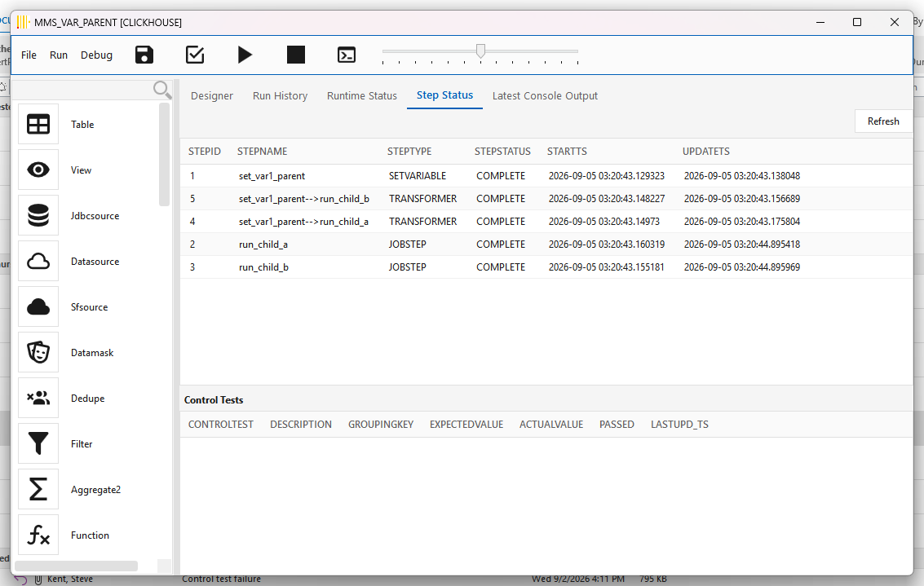Select the Function fx icon
The height and width of the screenshot is (586, 924).
coord(38,535)
